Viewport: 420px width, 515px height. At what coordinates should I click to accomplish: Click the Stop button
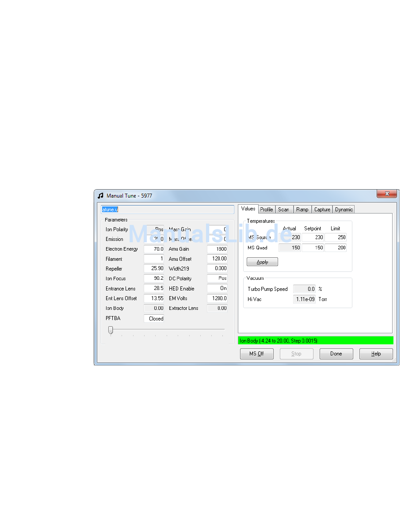[x=296, y=354]
